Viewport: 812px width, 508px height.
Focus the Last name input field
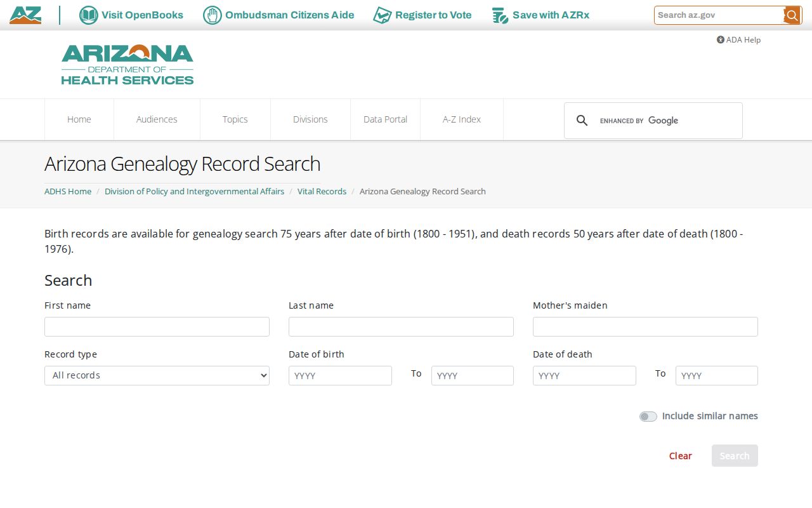tap(401, 326)
